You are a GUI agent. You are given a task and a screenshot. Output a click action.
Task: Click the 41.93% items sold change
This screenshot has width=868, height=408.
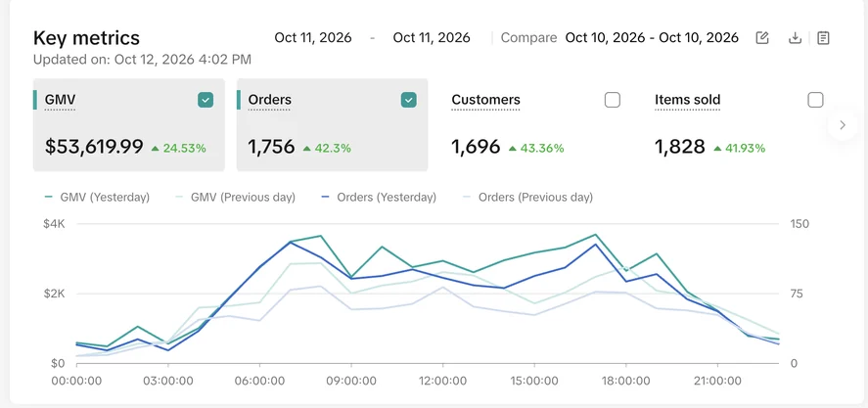point(740,149)
